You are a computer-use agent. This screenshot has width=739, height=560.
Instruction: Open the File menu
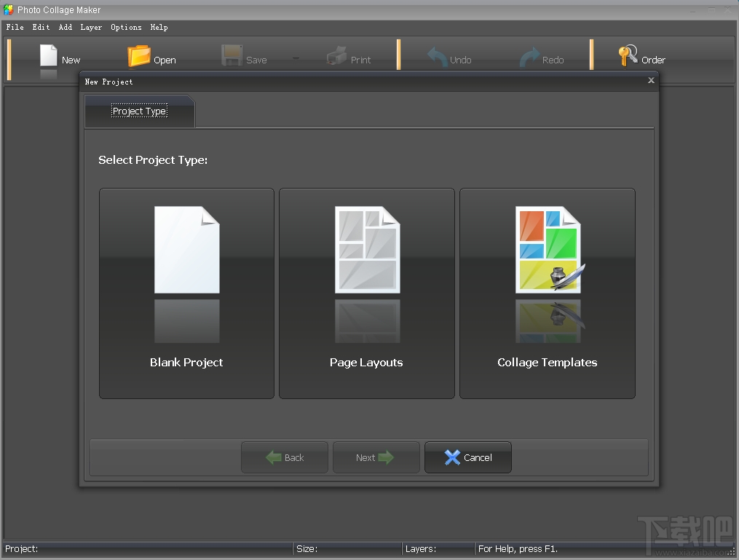pyautogui.click(x=15, y=27)
